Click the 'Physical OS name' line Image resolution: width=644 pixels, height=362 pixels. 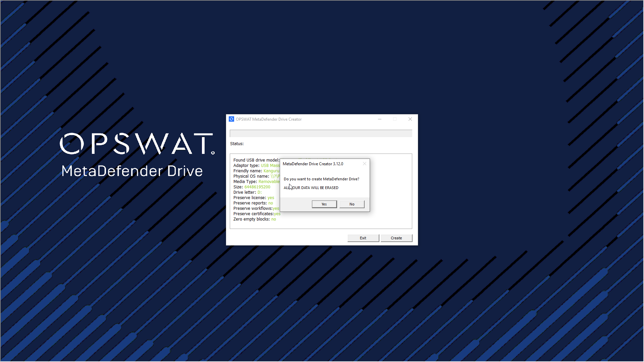point(257,176)
